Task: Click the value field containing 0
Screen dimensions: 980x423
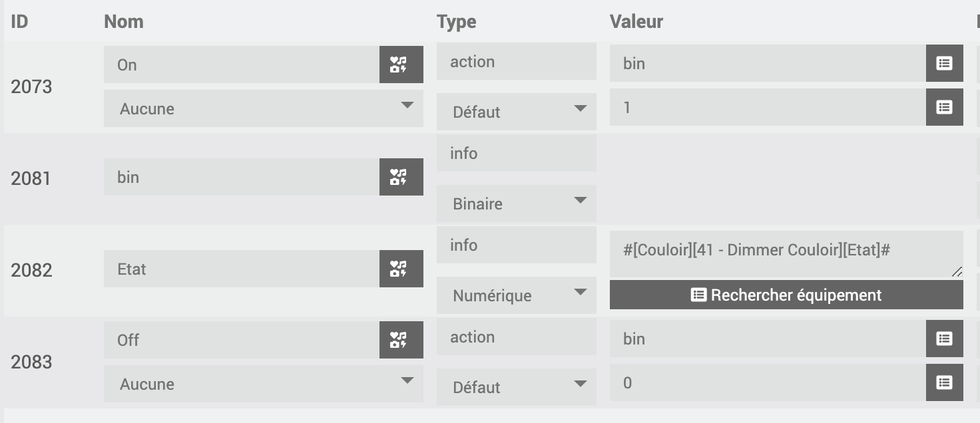Action: pyautogui.click(x=768, y=382)
